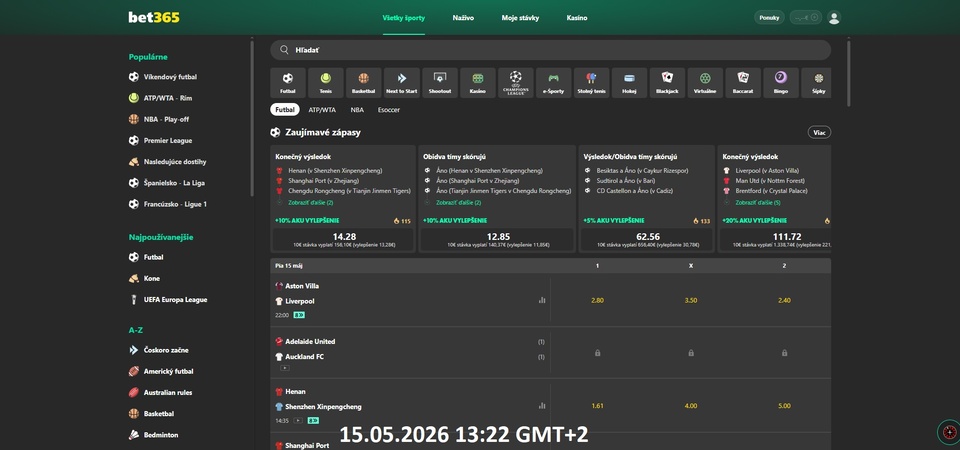This screenshot has width=960, height=450.
Task: Add 14.28 accumulator bet
Action: (343, 239)
